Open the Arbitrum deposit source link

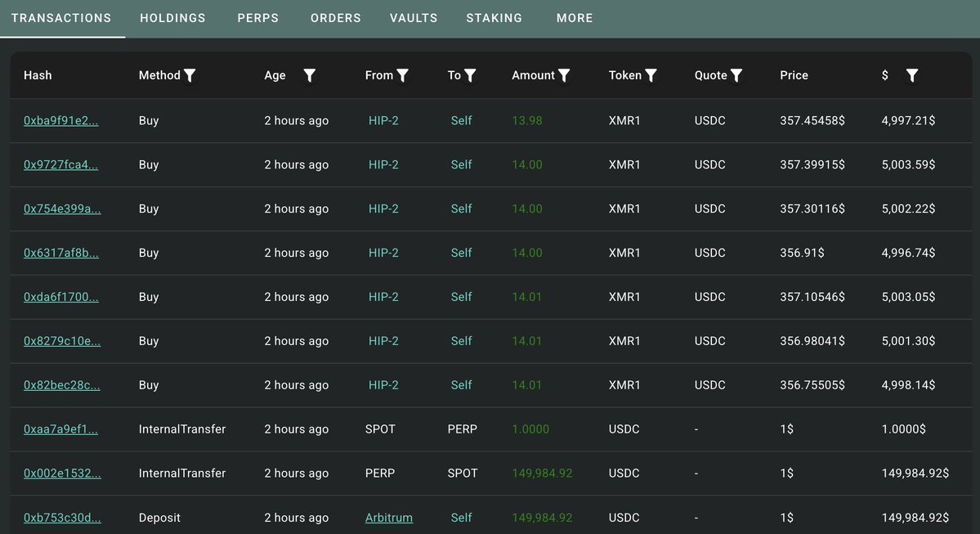click(x=388, y=517)
